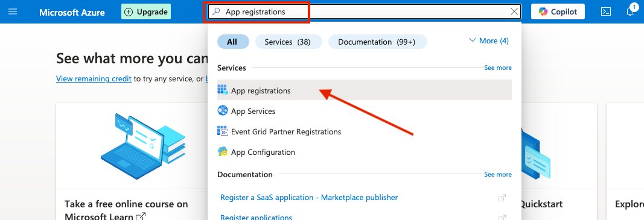Click the App Services globe icon
This screenshot has width=644, height=220.
tap(223, 111)
